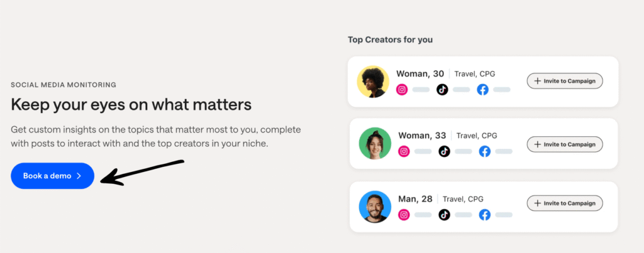
Task: Select Instagram icon for Man, 28
Action: pos(404,215)
